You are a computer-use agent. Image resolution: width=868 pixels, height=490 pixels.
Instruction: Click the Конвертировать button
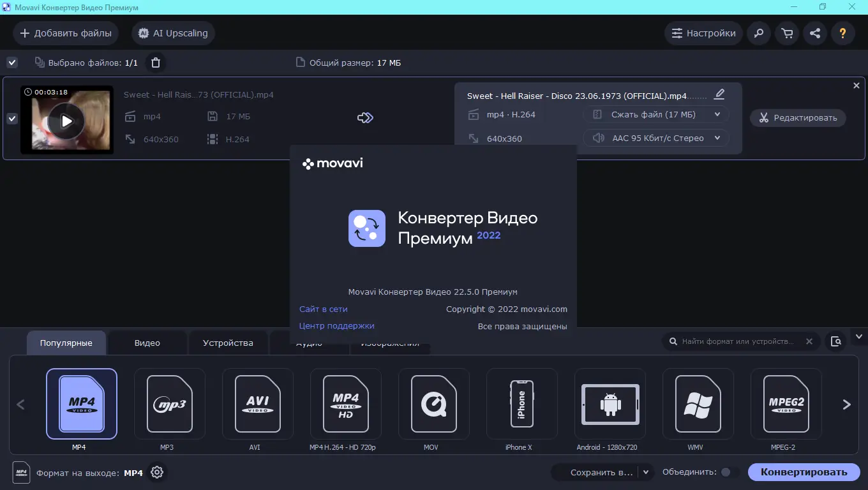pyautogui.click(x=804, y=472)
